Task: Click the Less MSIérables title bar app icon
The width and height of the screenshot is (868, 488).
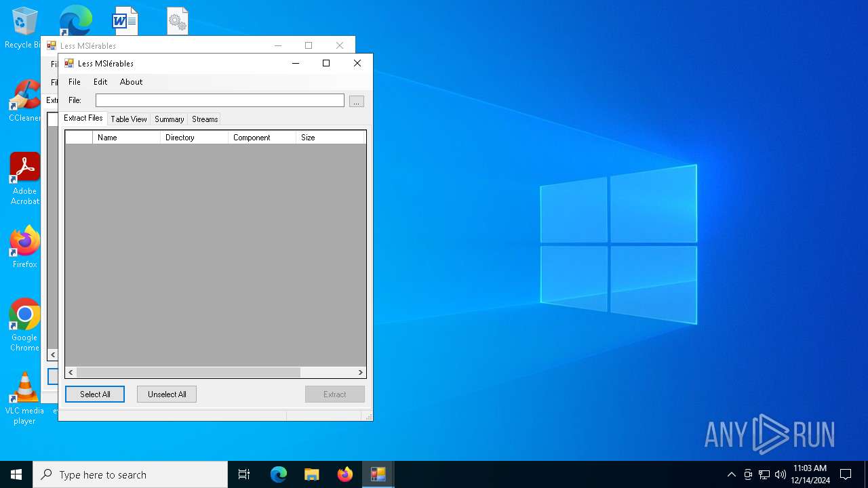Action: click(x=68, y=63)
